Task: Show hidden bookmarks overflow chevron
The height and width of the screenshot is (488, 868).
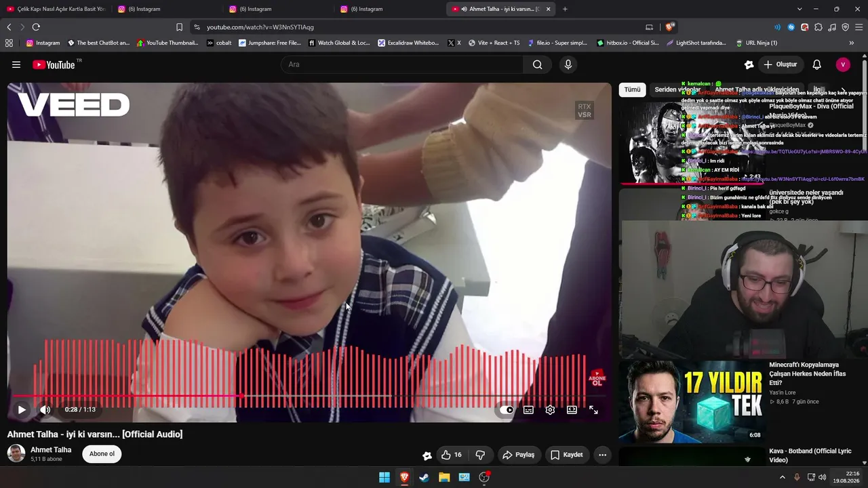Action: [851, 43]
